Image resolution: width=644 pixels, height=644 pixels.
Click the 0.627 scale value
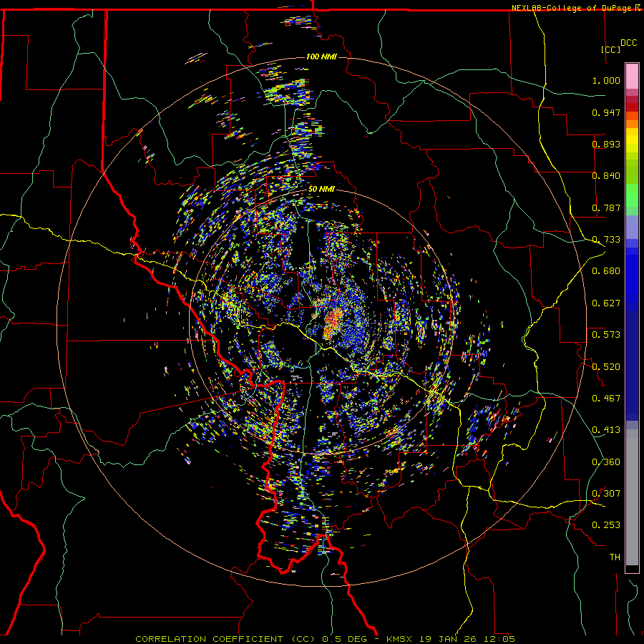point(606,303)
